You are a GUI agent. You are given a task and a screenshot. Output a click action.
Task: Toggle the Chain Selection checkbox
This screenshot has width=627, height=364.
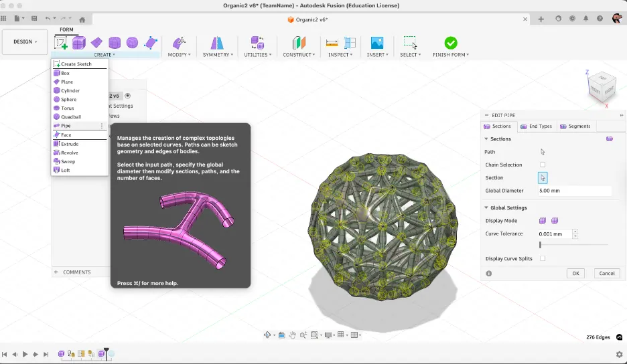click(x=543, y=165)
